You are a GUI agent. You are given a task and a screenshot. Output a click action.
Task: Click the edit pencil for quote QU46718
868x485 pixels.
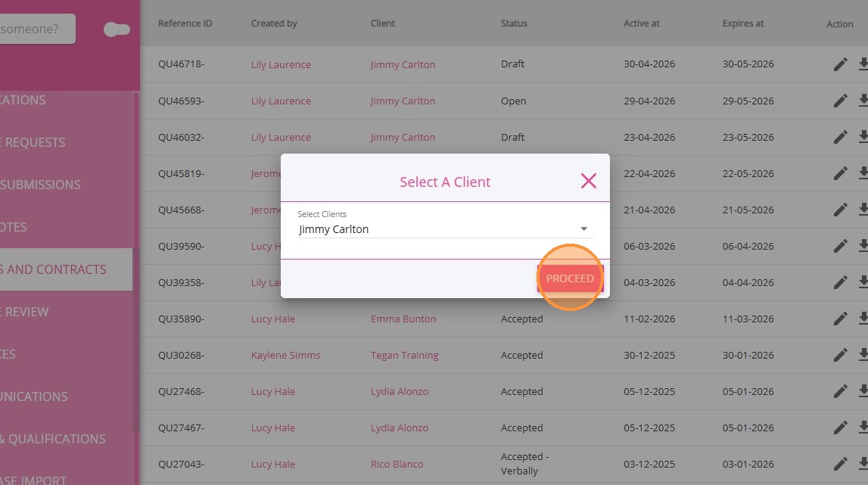pos(840,64)
